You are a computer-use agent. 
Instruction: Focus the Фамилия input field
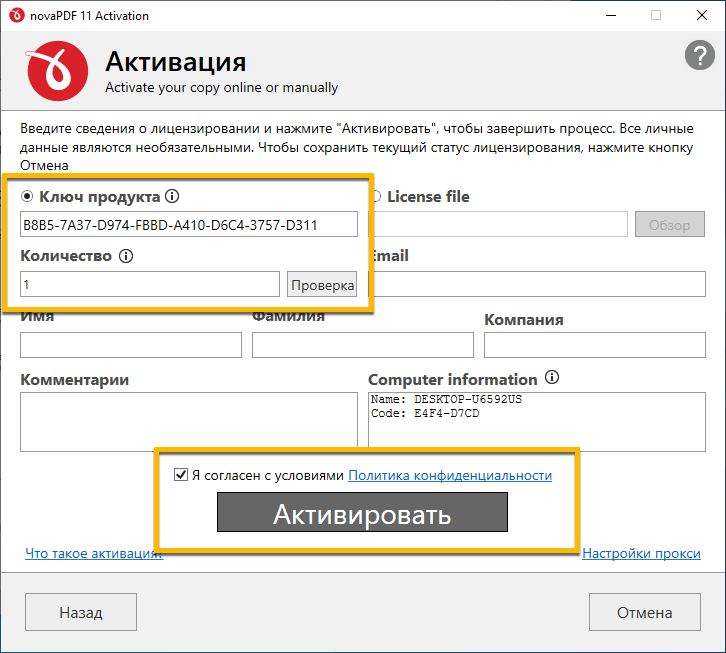click(363, 345)
